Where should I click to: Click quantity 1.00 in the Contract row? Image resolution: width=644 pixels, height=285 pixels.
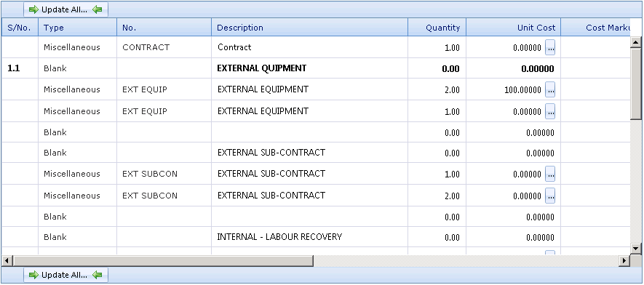452,48
